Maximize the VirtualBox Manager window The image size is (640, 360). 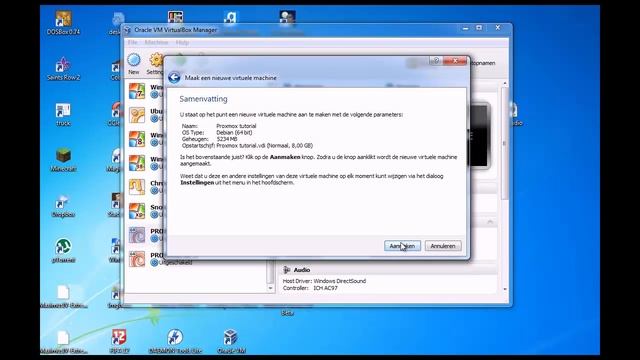479,28
